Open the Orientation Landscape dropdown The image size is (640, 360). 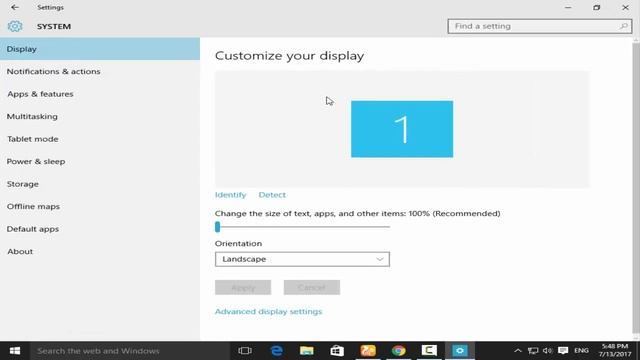click(x=302, y=259)
